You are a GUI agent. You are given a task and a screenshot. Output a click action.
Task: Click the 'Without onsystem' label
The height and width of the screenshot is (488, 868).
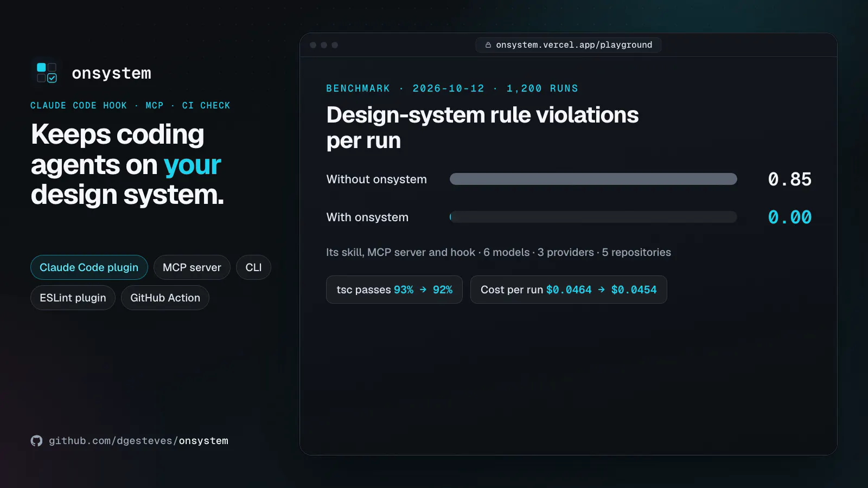point(376,179)
